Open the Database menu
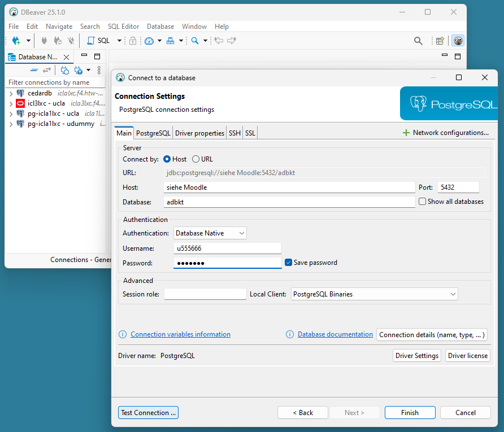This screenshot has width=504, height=432. pyautogui.click(x=160, y=27)
